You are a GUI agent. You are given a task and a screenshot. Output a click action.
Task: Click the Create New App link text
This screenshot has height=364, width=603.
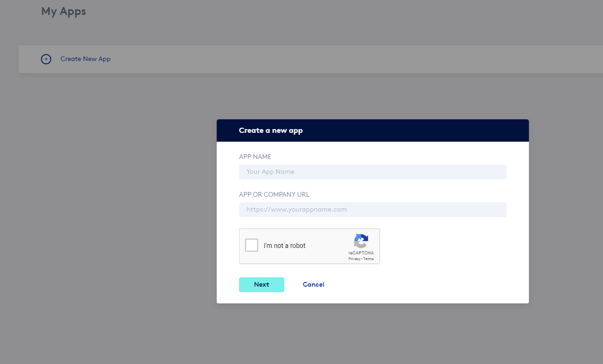(85, 59)
